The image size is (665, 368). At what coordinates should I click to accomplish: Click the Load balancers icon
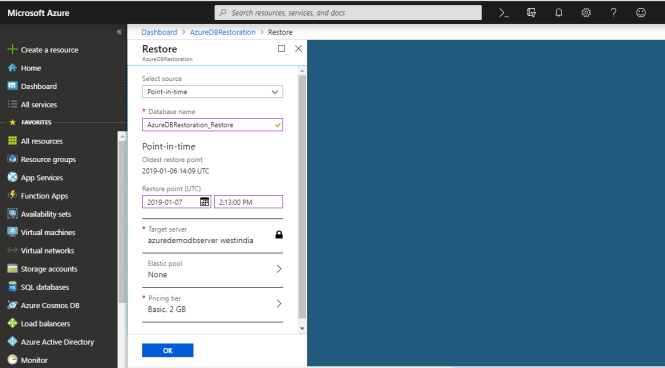[12, 323]
